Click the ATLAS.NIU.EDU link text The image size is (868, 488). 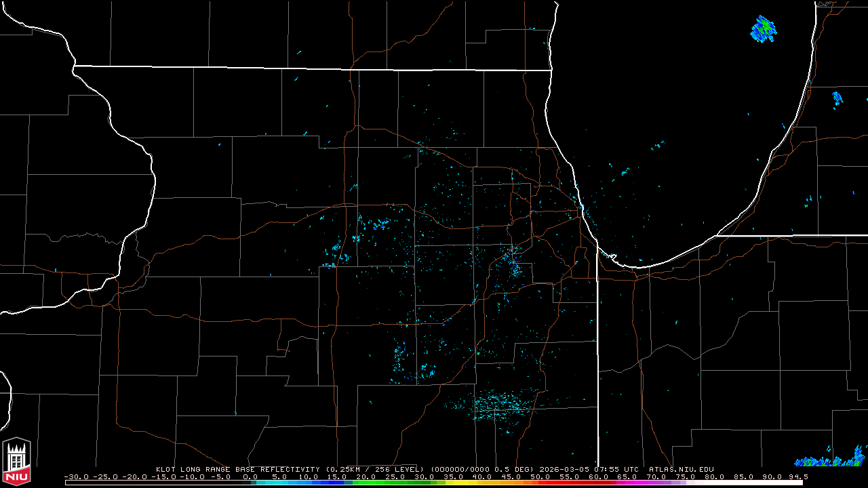[x=681, y=469]
